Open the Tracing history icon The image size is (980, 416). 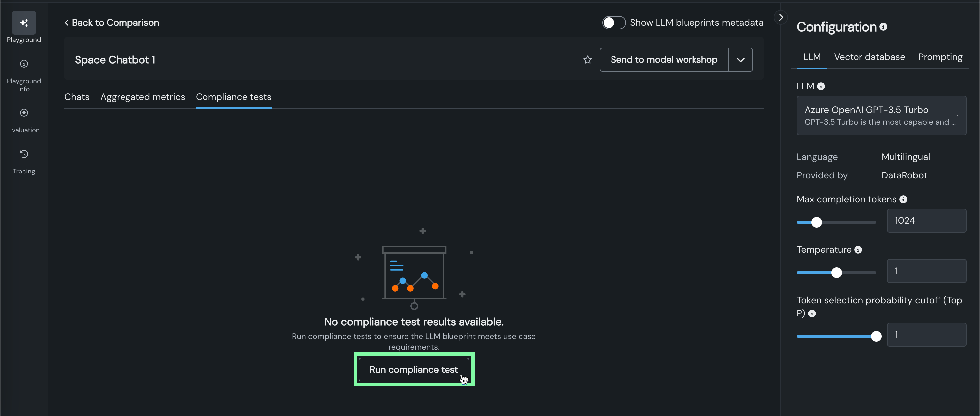pos(24,154)
